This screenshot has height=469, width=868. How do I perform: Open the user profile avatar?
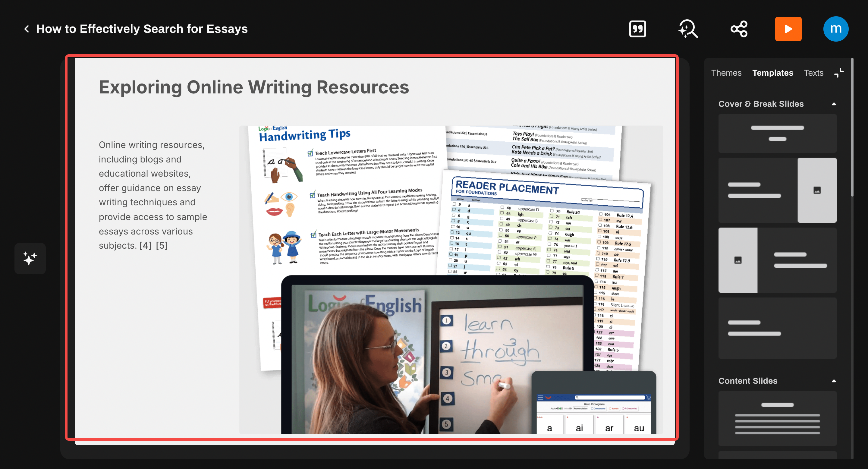(836, 29)
